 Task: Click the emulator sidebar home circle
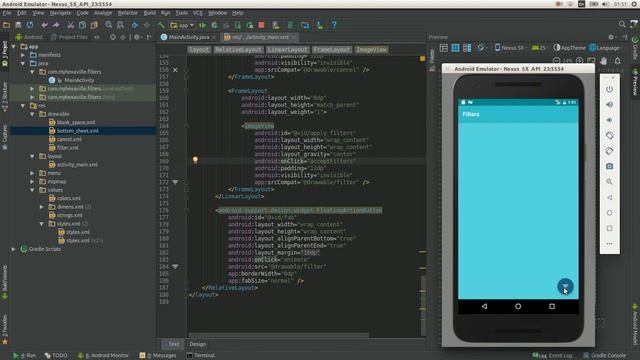(x=609, y=213)
